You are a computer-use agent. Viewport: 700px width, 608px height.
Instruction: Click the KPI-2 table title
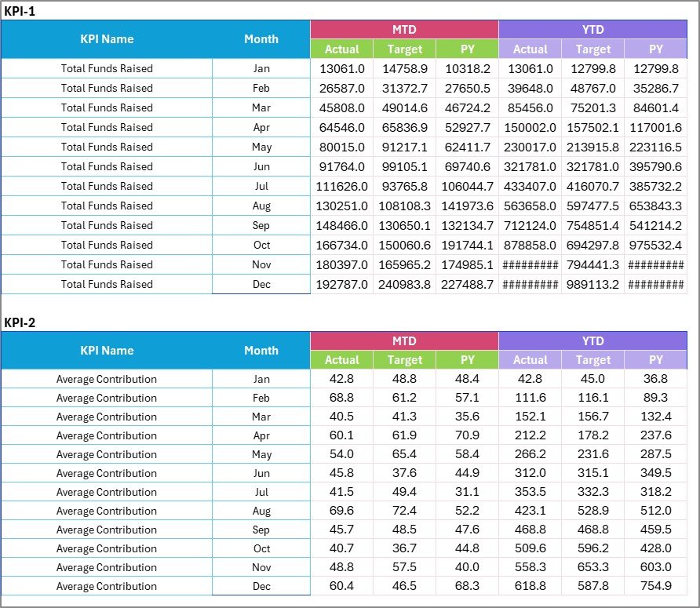click(x=18, y=322)
